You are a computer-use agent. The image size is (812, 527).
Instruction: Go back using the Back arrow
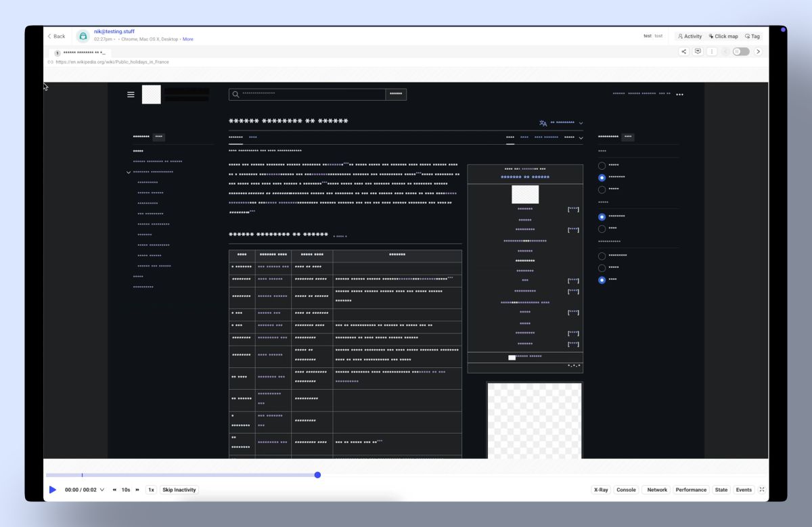(56, 36)
